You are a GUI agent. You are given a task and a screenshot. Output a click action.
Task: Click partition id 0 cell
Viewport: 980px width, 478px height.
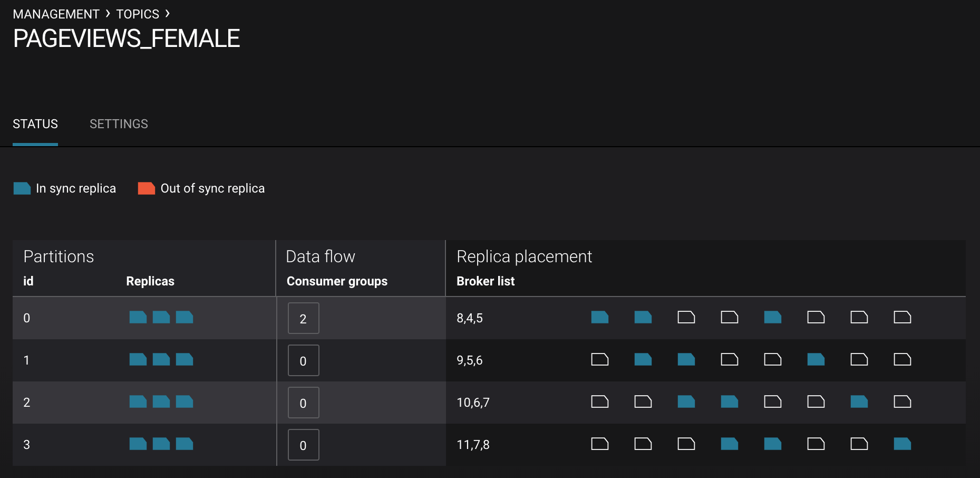(x=27, y=318)
